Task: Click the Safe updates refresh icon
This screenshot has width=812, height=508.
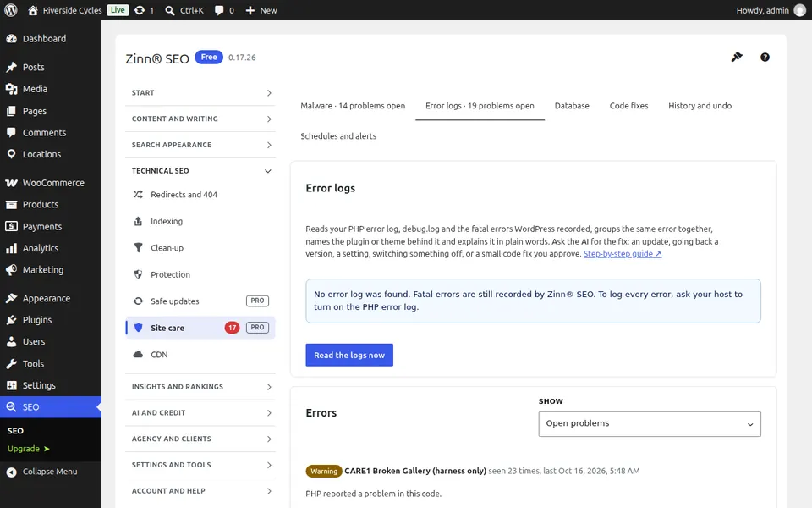Action: click(138, 301)
